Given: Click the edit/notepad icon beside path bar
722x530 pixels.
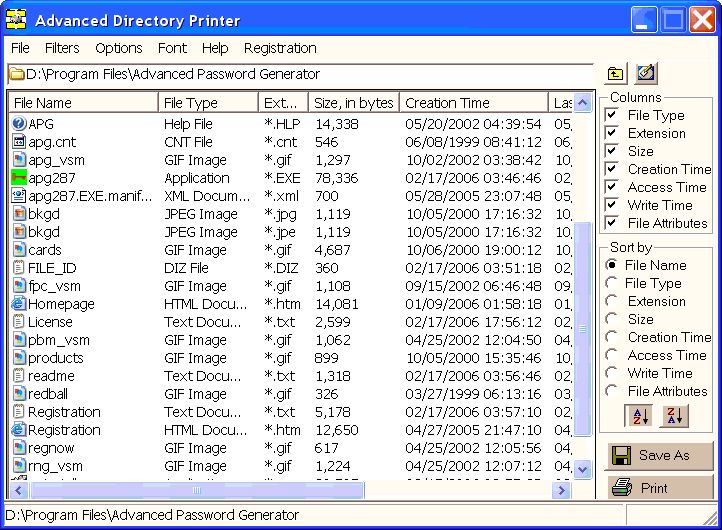Looking at the screenshot, I should [x=646, y=74].
